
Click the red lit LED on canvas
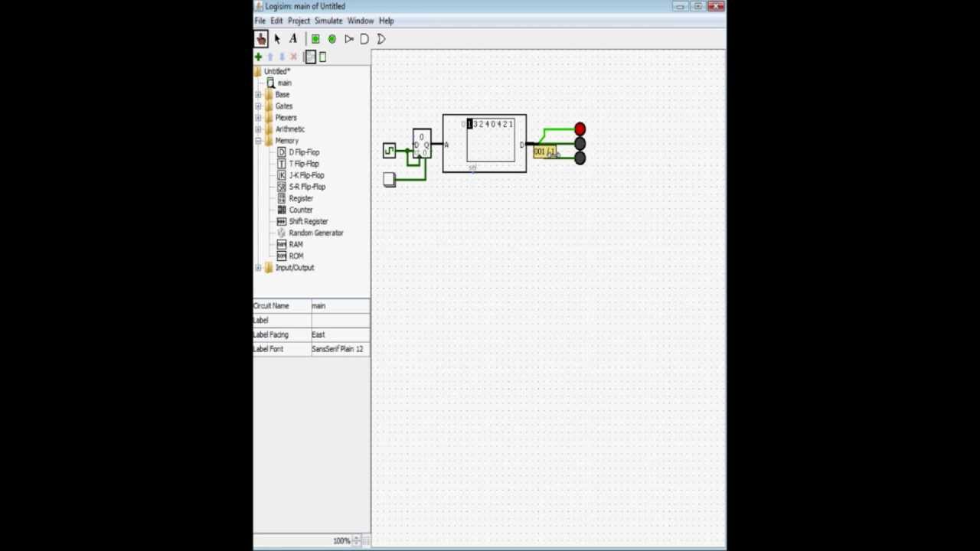point(580,129)
